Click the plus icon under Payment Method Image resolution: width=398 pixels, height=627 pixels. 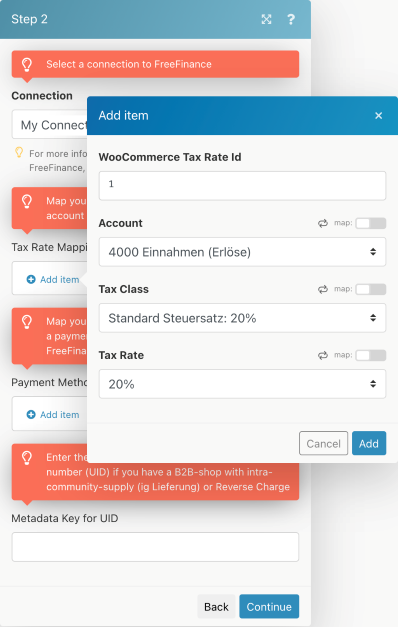(31, 415)
